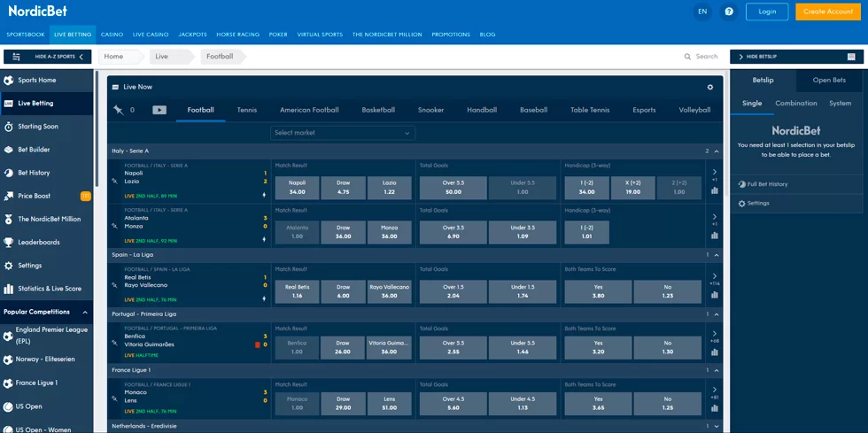This screenshot has height=433, width=868.
Task: Click the betslip icon in Hide Betslip bar
Action: [x=851, y=57]
